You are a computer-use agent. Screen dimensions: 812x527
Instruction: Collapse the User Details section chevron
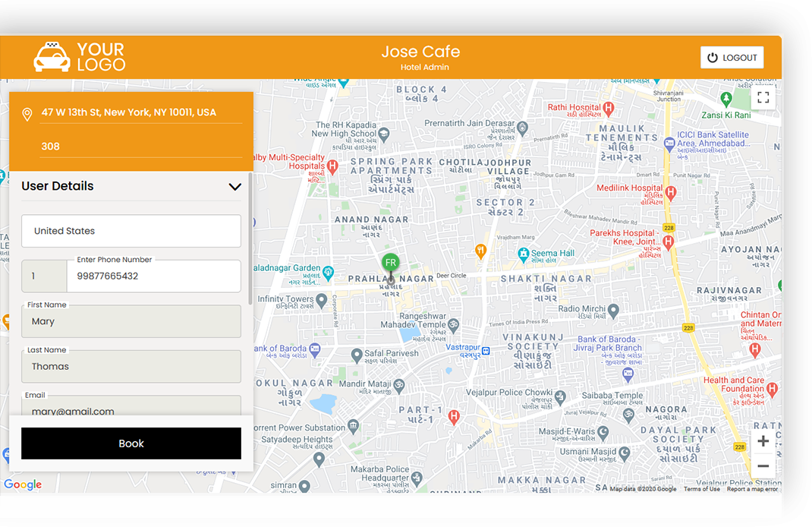point(235,187)
